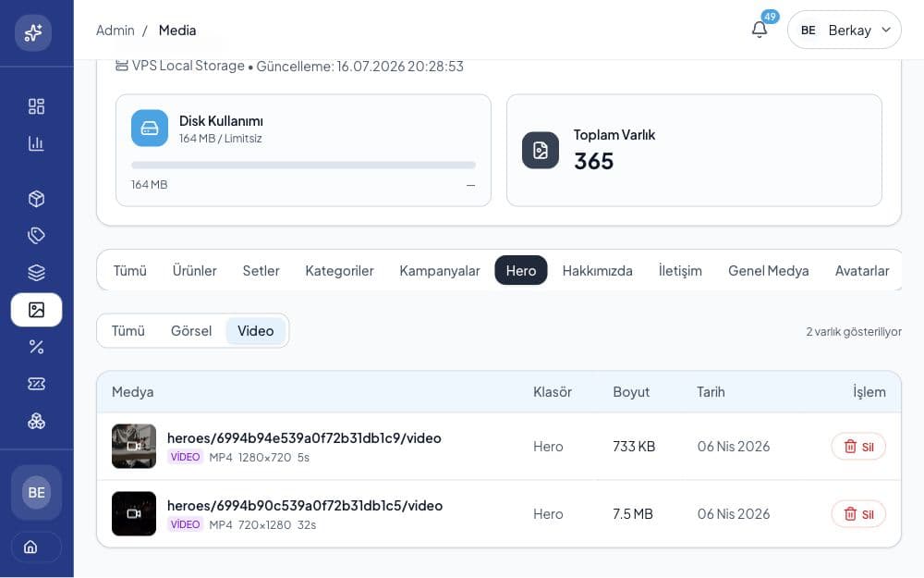This screenshot has height=578, width=924.
Task: Open the stacked layers icon in sidebar
Action: pos(36,273)
